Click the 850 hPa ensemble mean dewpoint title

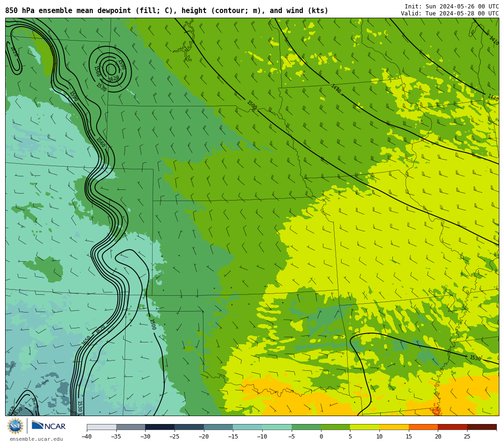pos(167,11)
